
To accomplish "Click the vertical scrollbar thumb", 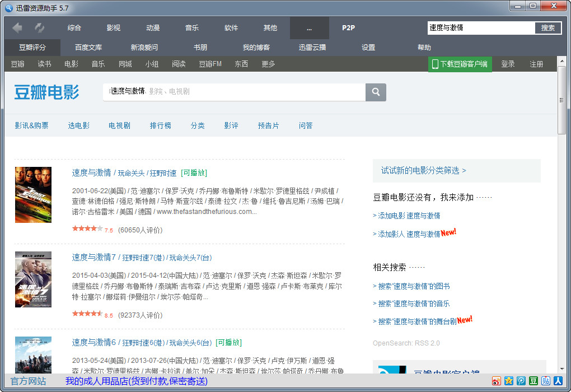I will tap(561, 100).
